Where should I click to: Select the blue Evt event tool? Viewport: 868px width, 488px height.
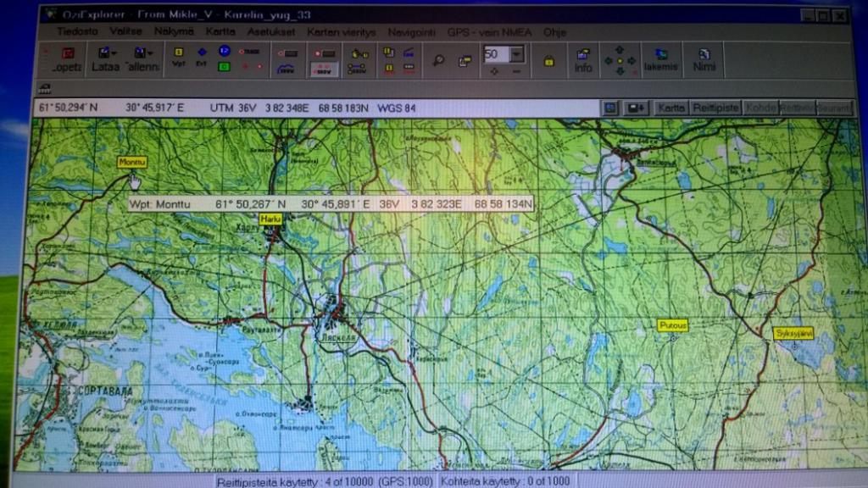coord(202,57)
